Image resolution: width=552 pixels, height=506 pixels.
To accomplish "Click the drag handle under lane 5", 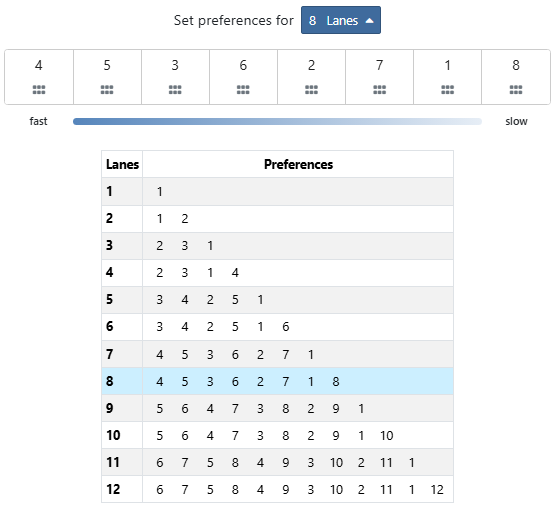I will (x=107, y=90).
